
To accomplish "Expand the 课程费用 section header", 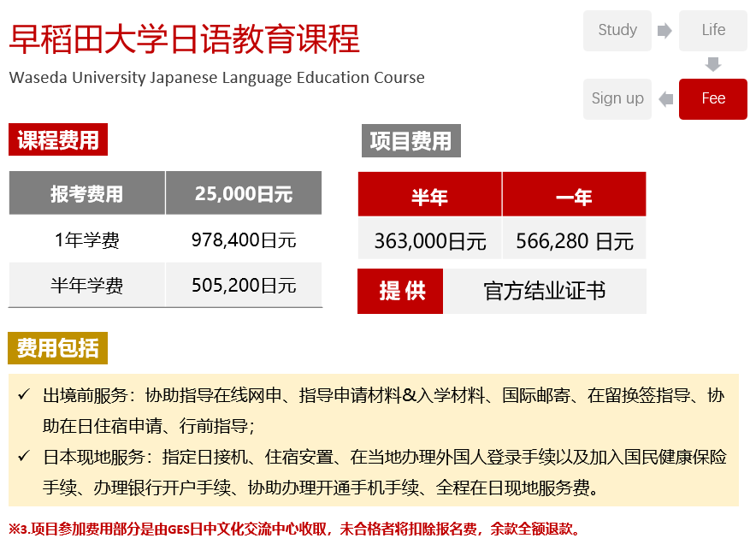I will [57, 139].
